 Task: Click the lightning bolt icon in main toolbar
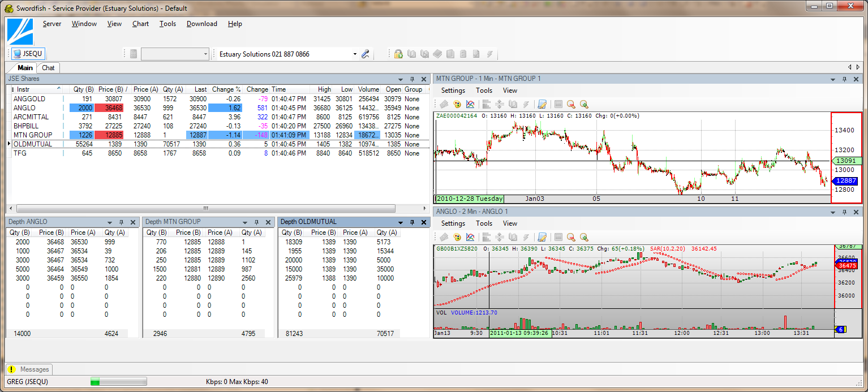coord(489,54)
